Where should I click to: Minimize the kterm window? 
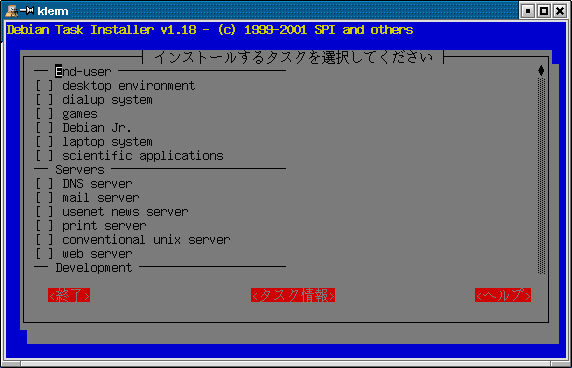(527, 11)
